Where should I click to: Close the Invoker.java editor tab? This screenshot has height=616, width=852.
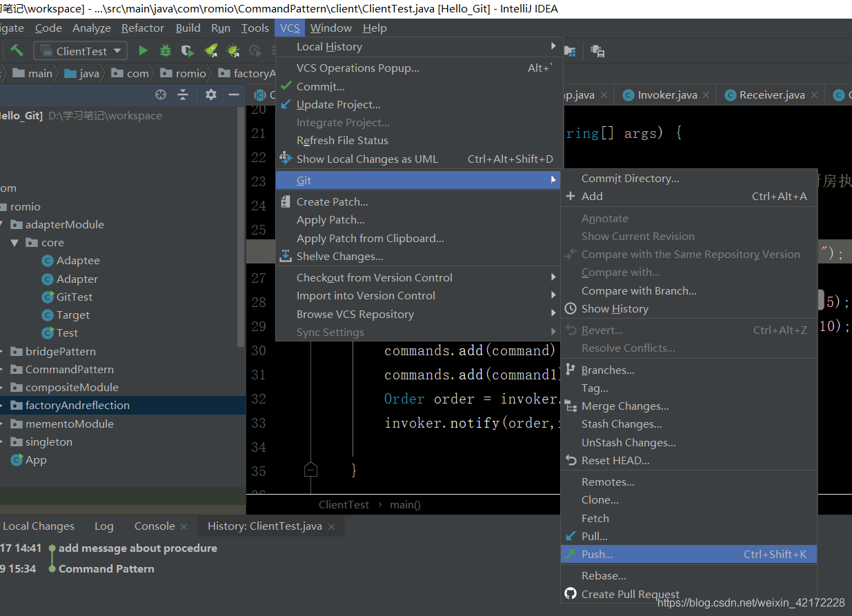[706, 95]
